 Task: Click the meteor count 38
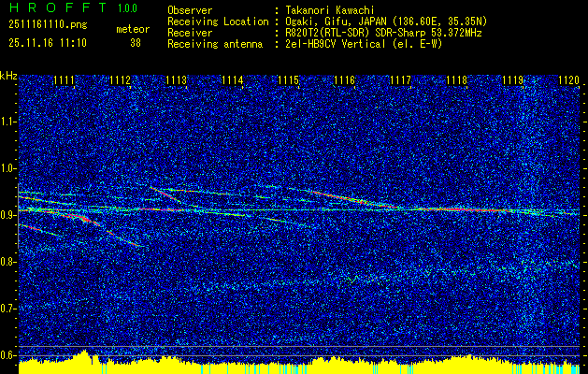(x=136, y=43)
